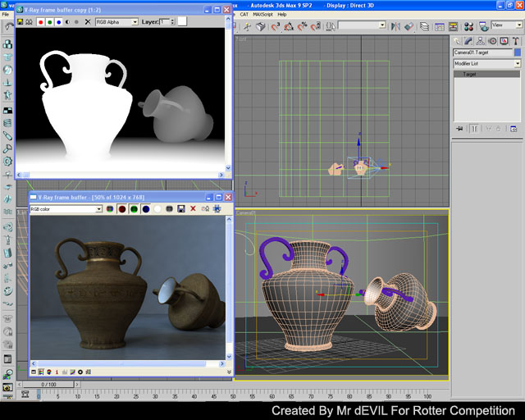Open the MAXScript menu
525x420 pixels.
[x=262, y=14]
